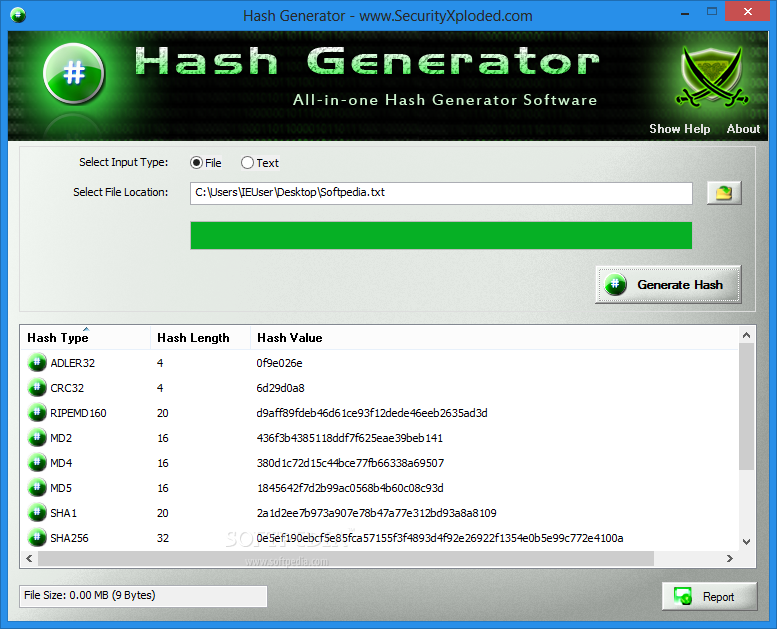Click the horizontal scrollbar thumb
The height and width of the screenshot is (629, 777).
346,559
